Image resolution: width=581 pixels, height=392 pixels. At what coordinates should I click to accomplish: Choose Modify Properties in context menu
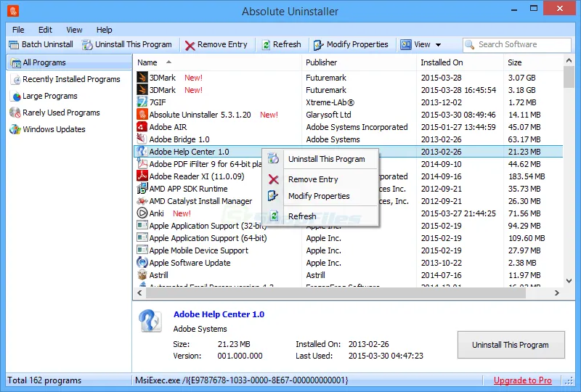pyautogui.click(x=320, y=196)
